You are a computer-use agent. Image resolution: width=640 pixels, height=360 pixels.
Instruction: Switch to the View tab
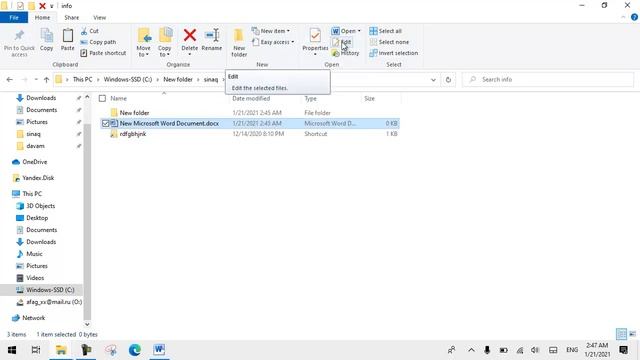click(x=100, y=18)
